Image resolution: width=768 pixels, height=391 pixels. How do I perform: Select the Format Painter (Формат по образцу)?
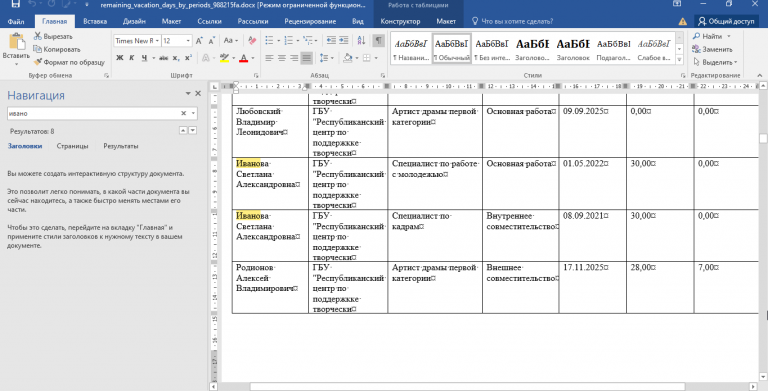[69, 62]
